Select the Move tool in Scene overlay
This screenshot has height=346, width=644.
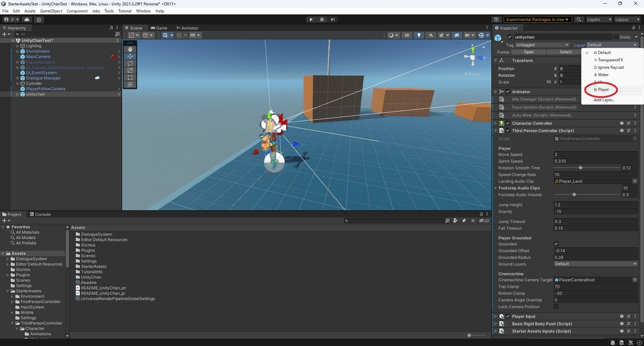pyautogui.click(x=130, y=56)
